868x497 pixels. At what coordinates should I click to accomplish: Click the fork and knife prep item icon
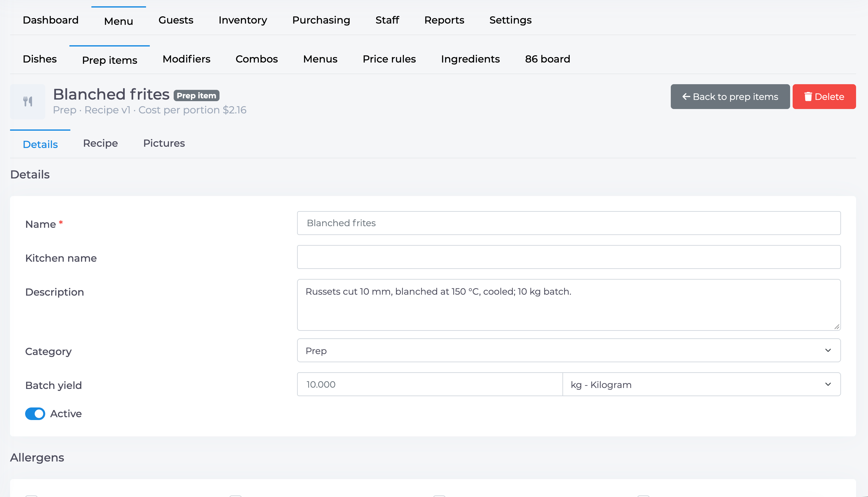(x=28, y=101)
